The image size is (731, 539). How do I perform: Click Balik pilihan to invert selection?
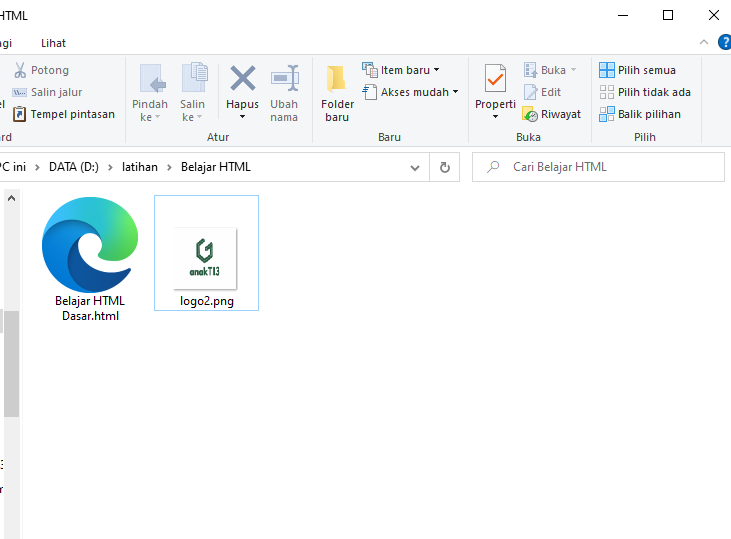click(640, 114)
